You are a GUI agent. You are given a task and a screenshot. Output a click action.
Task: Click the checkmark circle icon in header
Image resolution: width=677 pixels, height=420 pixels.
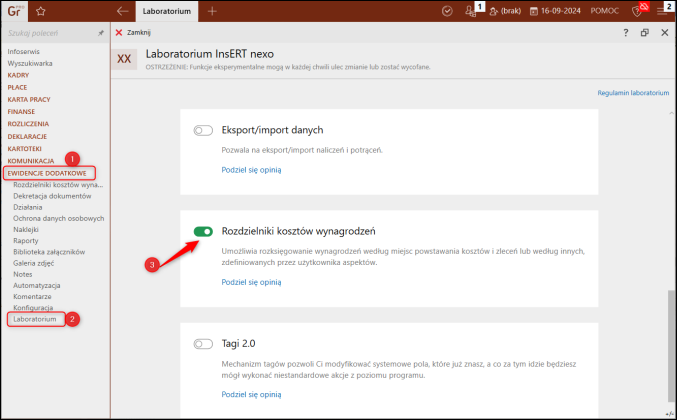click(x=447, y=11)
